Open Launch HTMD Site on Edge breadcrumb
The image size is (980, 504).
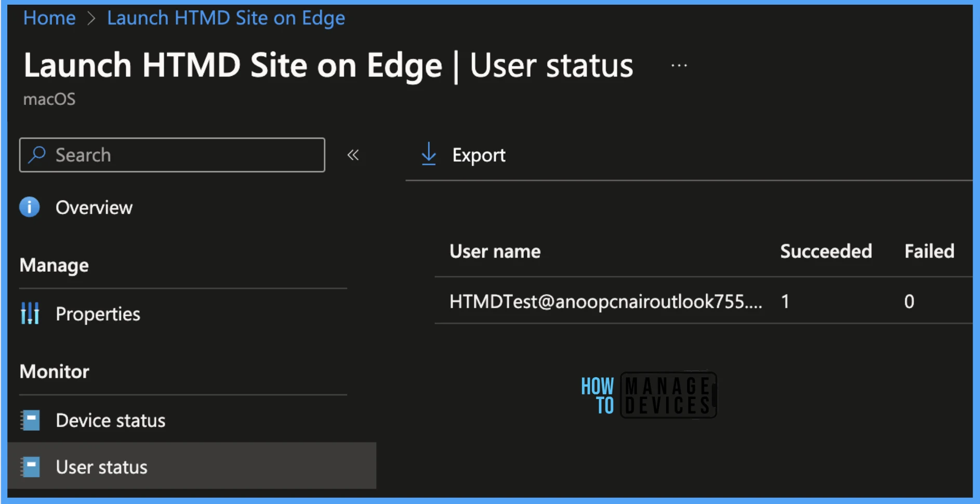tap(226, 18)
